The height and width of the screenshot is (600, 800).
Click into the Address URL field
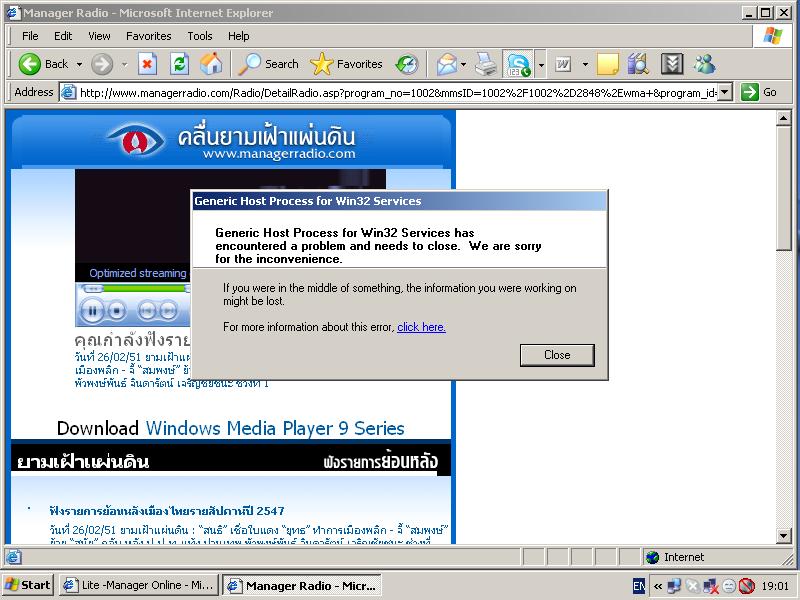click(x=398, y=92)
